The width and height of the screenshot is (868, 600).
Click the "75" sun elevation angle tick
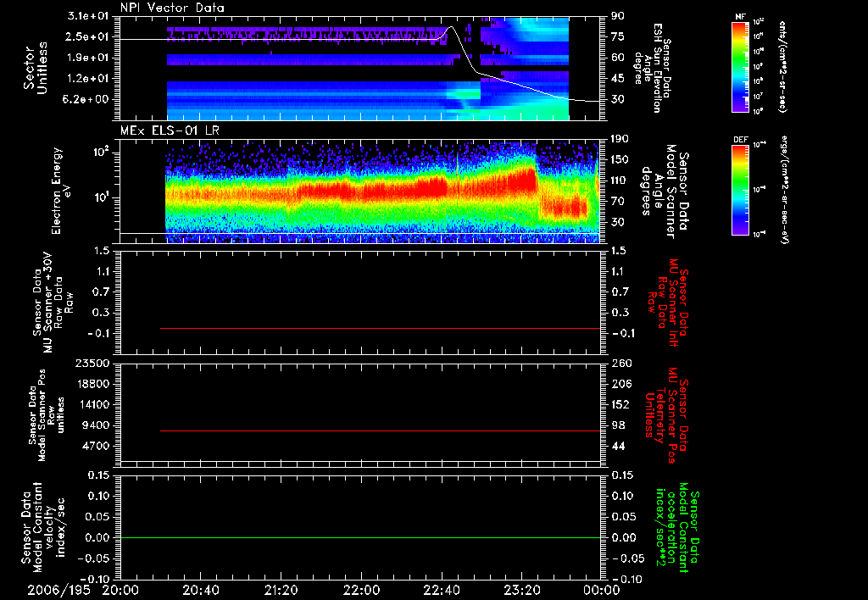tap(618, 36)
